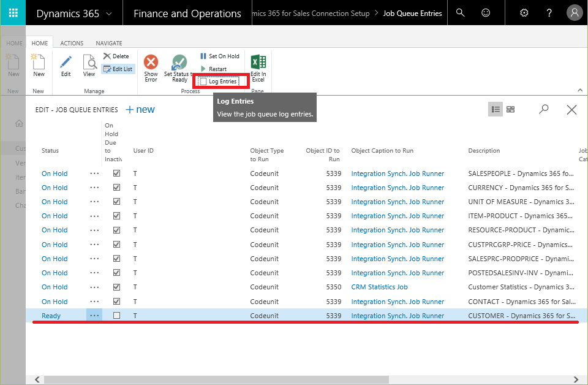
Task: Open the CRM Statistics Job link
Action: (x=379, y=287)
